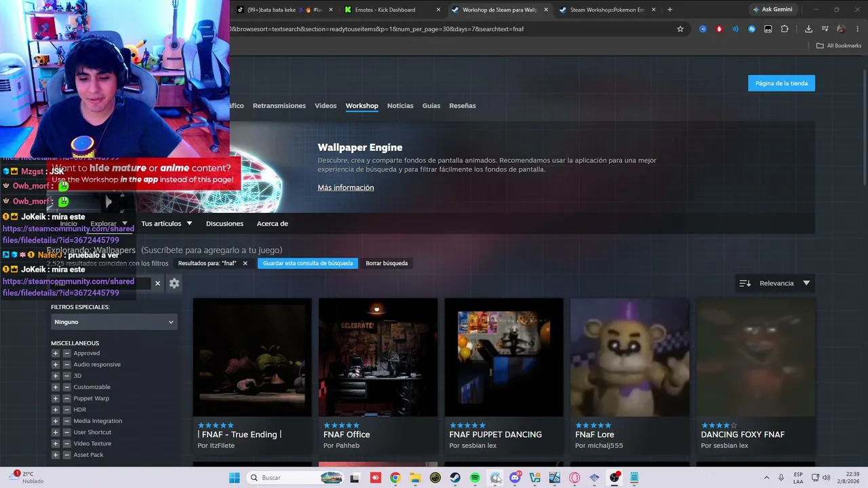Click the taskbar Buscar search box
Viewport: 868px width, 488px height.
point(296,478)
